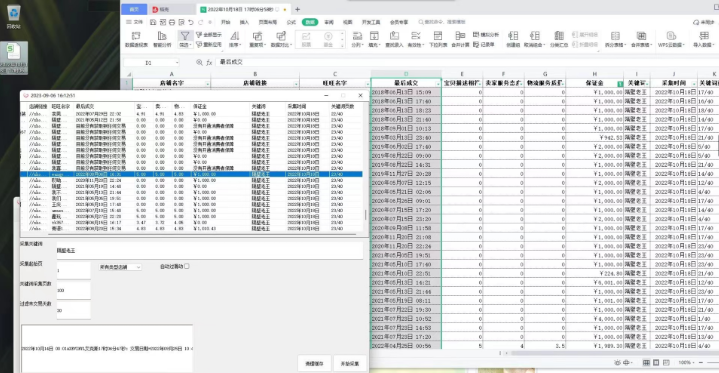Open the spreadsheet file icon on desktop
This screenshot has height=373, width=719.
point(13,58)
